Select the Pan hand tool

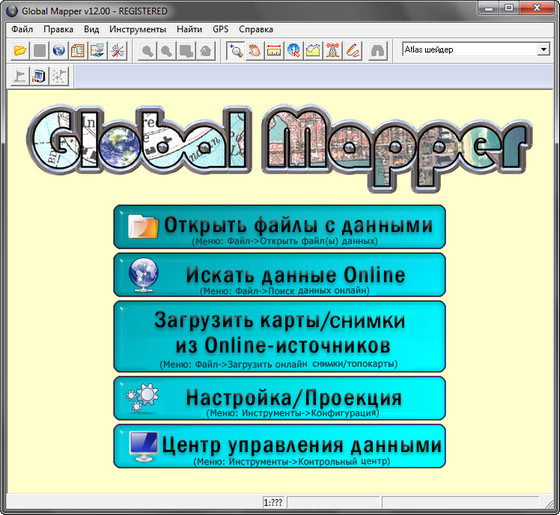255,51
